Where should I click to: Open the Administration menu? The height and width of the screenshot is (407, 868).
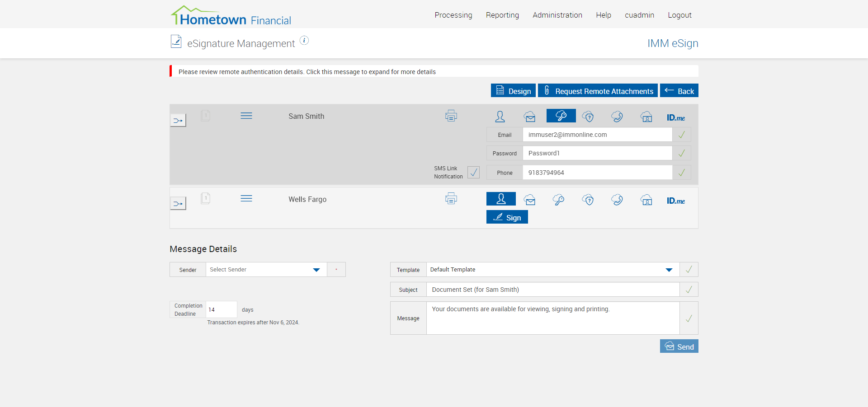point(557,15)
